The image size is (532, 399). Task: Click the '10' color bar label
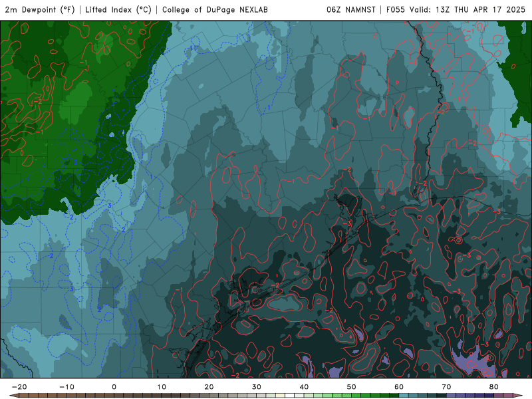tap(162, 387)
